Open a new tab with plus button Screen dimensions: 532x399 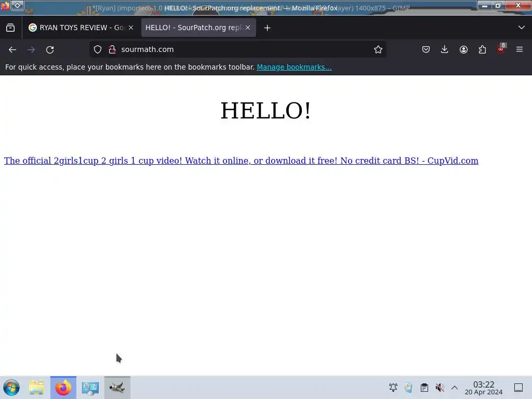coord(268,28)
